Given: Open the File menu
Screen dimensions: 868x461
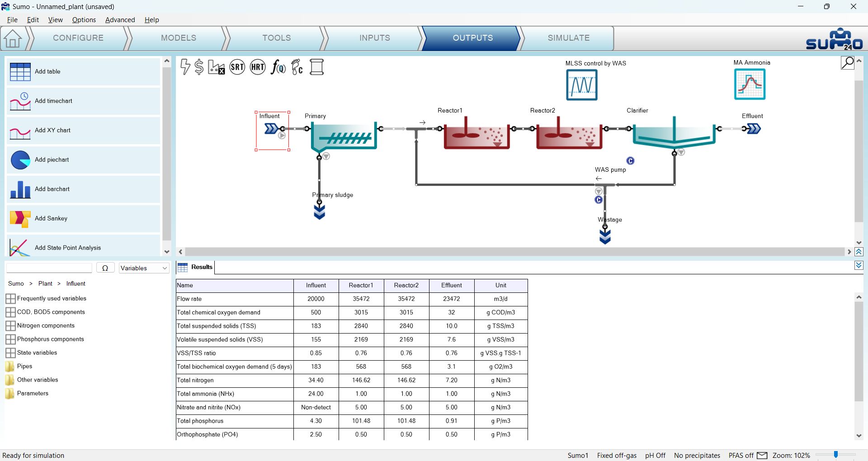Looking at the screenshot, I should 12,20.
